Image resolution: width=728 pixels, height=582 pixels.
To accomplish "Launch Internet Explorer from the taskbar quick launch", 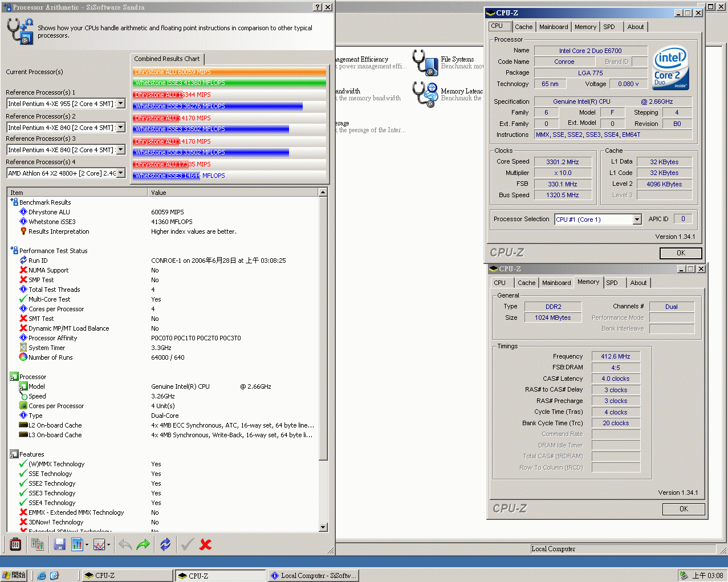I will (x=42, y=576).
